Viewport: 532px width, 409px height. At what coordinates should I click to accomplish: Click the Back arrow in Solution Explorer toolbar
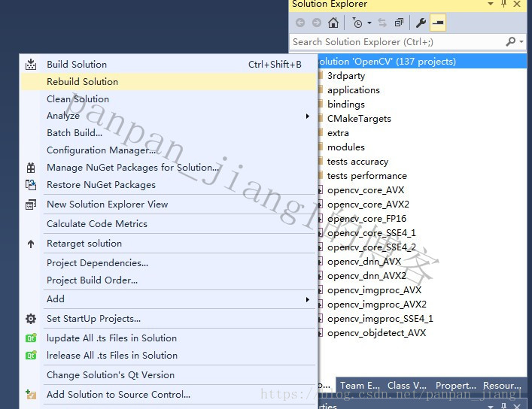(300, 23)
